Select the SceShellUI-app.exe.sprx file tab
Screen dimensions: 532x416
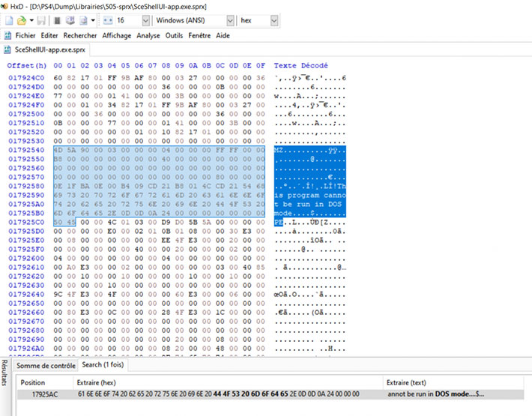tap(46, 50)
